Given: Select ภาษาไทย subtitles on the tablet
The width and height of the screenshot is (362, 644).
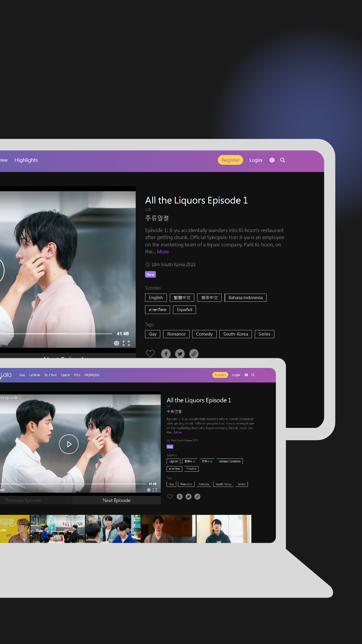Looking at the screenshot, I should point(158,310).
